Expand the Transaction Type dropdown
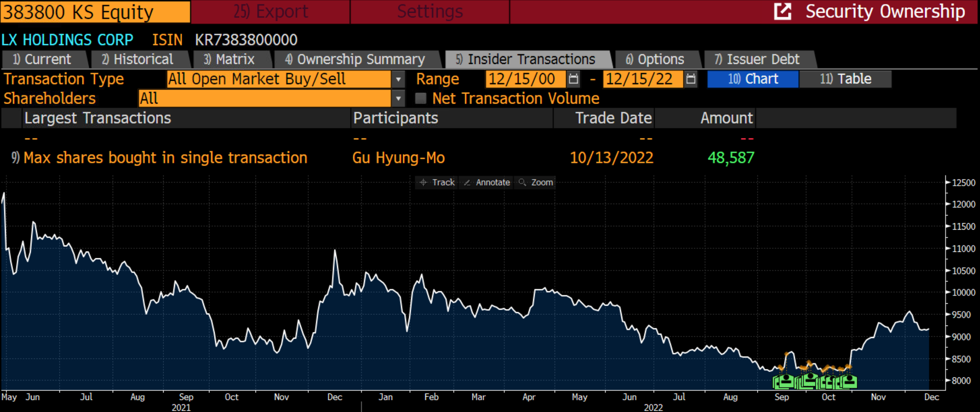980x412 pixels. click(x=398, y=79)
